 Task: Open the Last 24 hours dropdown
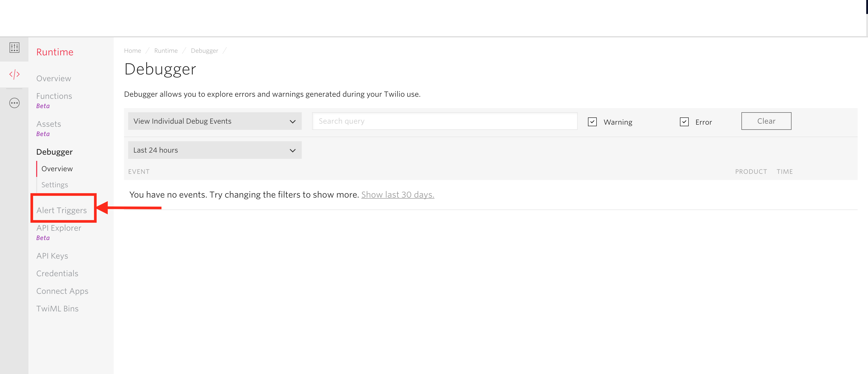pos(215,150)
